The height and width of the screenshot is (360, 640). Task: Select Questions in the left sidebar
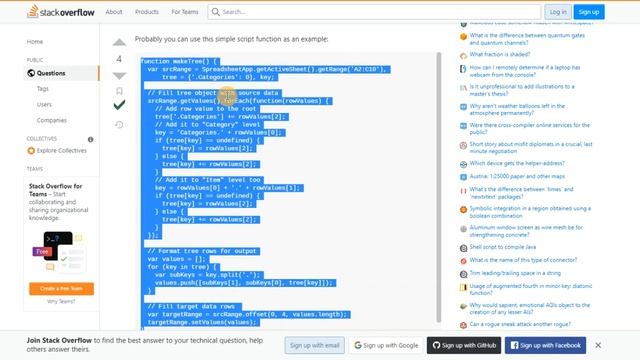[51, 73]
